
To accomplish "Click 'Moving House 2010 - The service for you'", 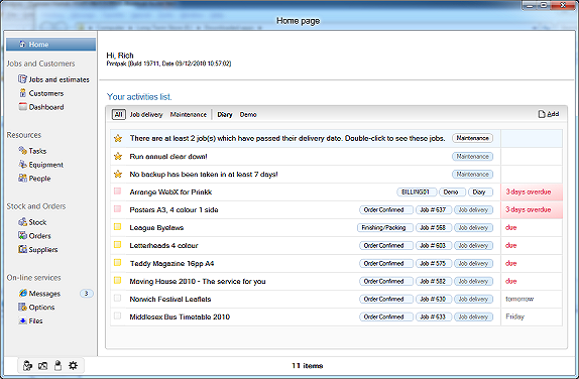I will click(198, 281).
